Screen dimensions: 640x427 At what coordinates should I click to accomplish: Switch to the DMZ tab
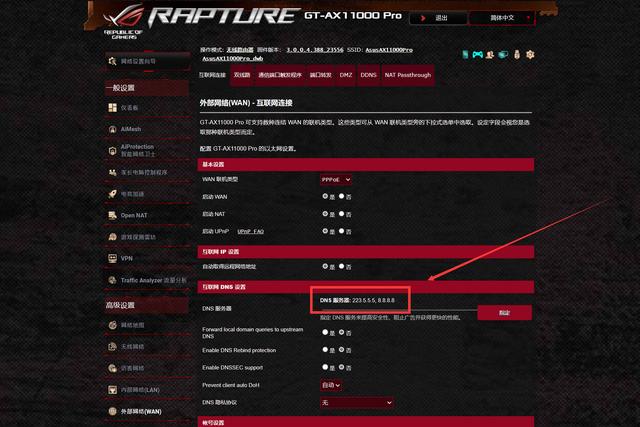346,75
